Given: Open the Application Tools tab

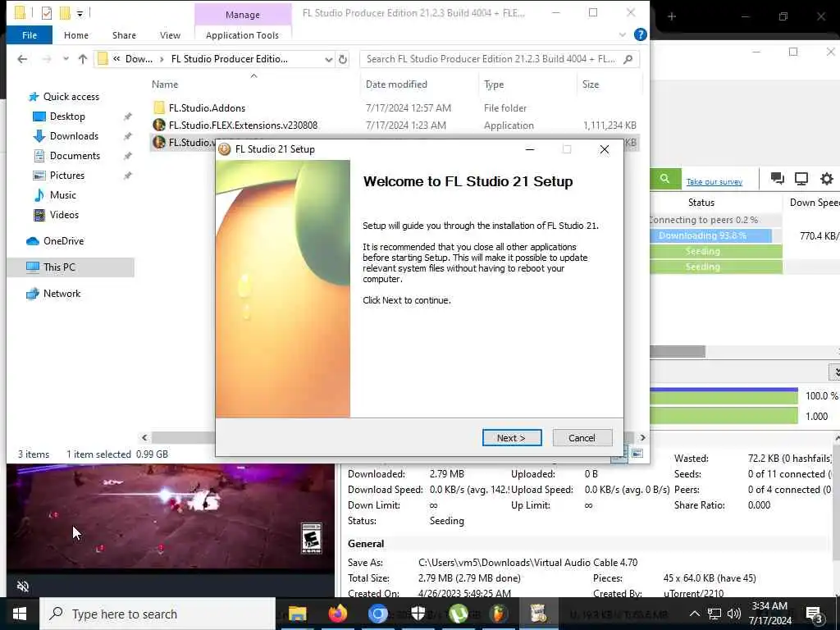Looking at the screenshot, I should pos(242,34).
